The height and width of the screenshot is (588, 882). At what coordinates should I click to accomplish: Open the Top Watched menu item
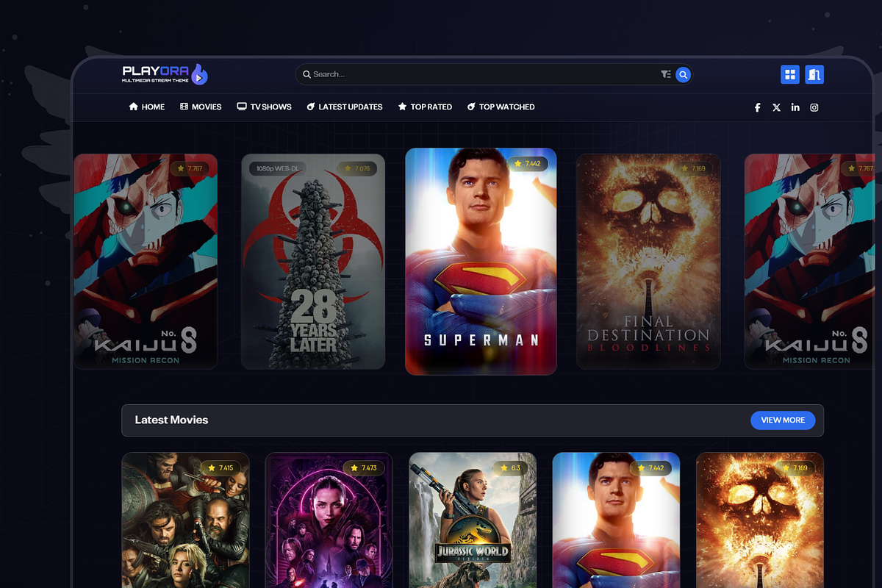501,107
